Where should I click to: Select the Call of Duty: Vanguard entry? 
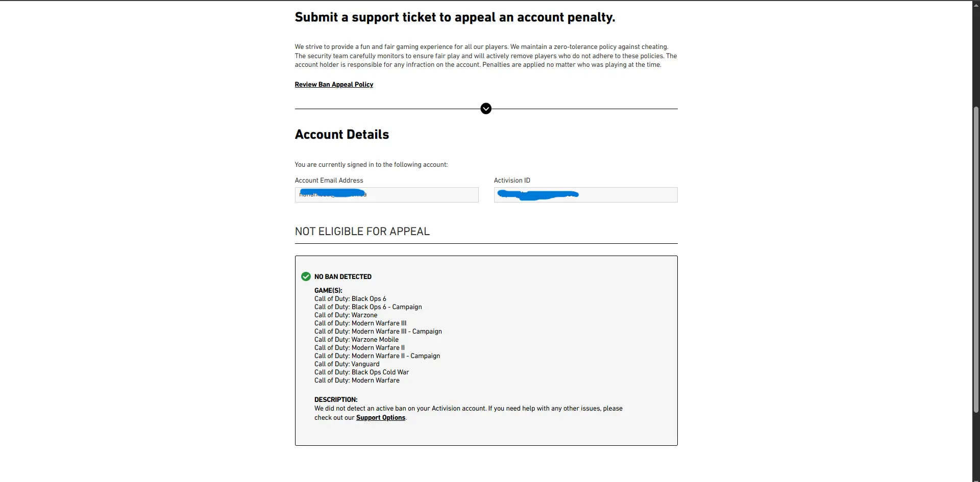(x=347, y=364)
